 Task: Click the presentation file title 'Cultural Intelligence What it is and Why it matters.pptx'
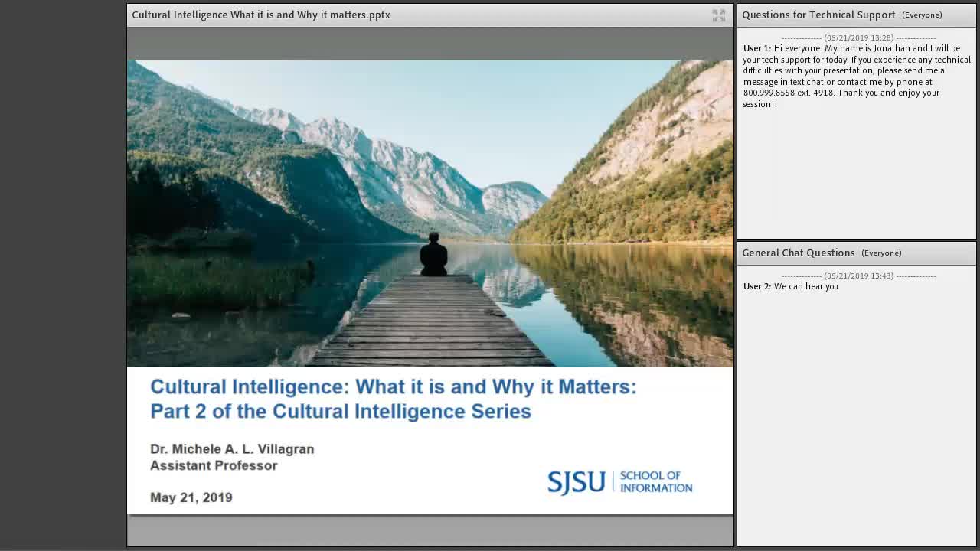[x=261, y=15]
